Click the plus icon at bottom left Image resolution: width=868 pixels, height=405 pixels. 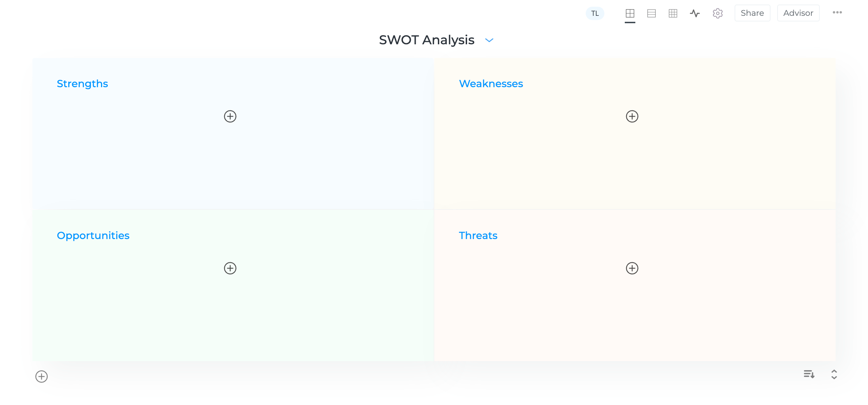point(41,376)
